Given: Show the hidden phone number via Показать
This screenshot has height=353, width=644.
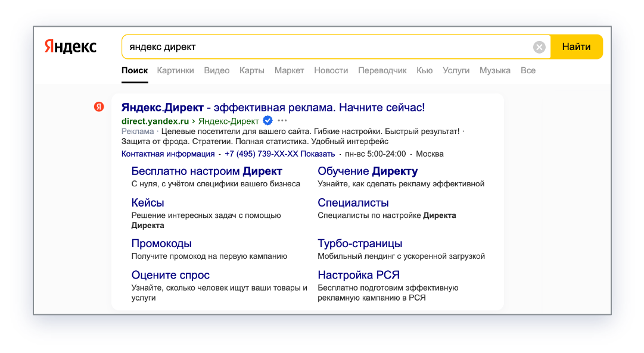Looking at the screenshot, I should (x=318, y=154).
